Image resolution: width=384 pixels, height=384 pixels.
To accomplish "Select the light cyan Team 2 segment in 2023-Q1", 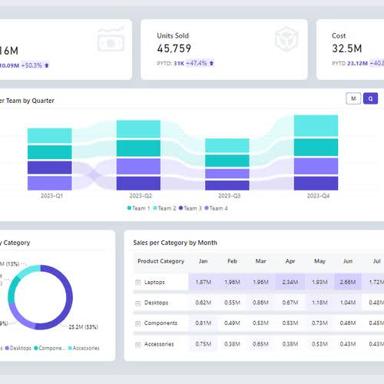I will coord(49,136).
